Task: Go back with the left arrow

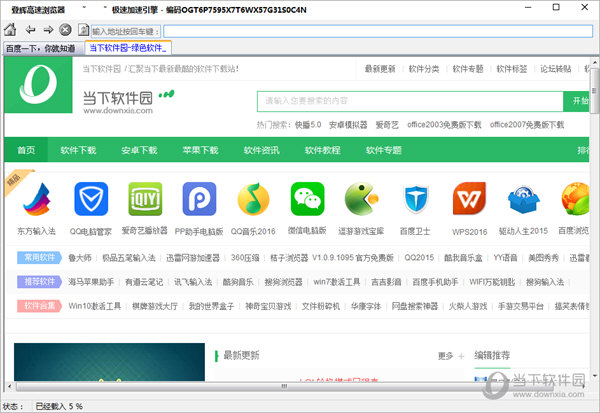Action: pyautogui.click(x=30, y=29)
